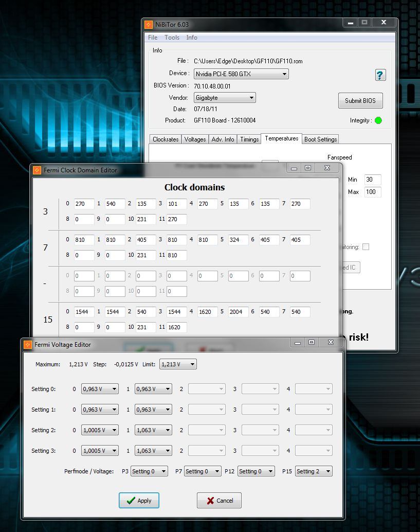Click the Fanspeed Max field showing 100
The image size is (420, 532).
click(373, 192)
